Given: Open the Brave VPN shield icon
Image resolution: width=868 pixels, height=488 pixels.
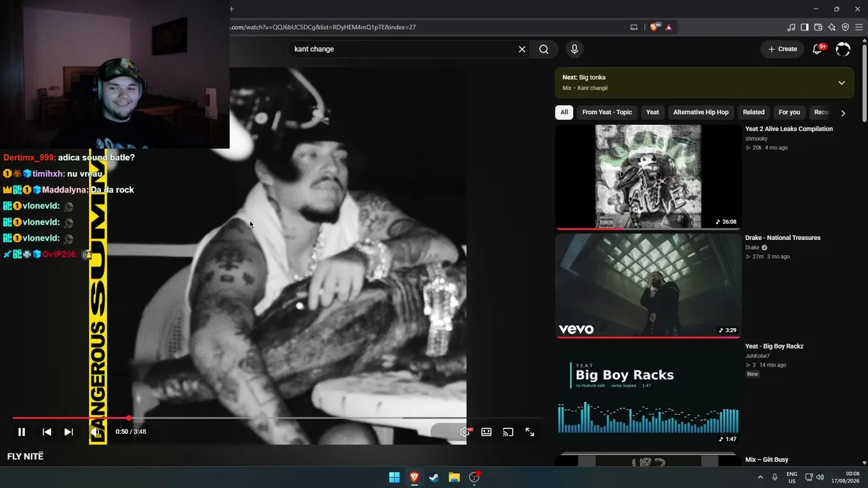Looking at the screenshot, I should coord(845,27).
